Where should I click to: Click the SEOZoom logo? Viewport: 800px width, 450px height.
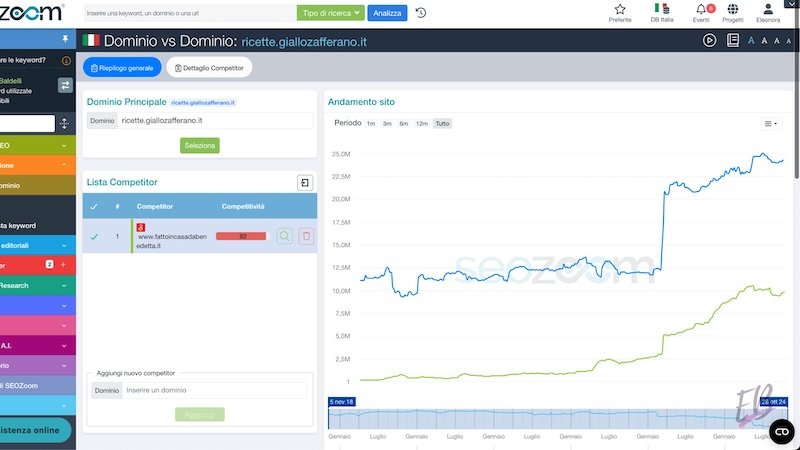pyautogui.click(x=32, y=12)
